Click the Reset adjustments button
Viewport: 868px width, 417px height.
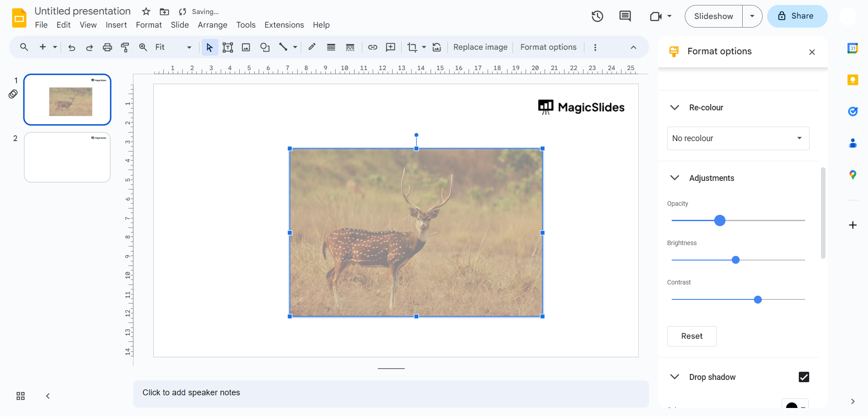(x=692, y=336)
